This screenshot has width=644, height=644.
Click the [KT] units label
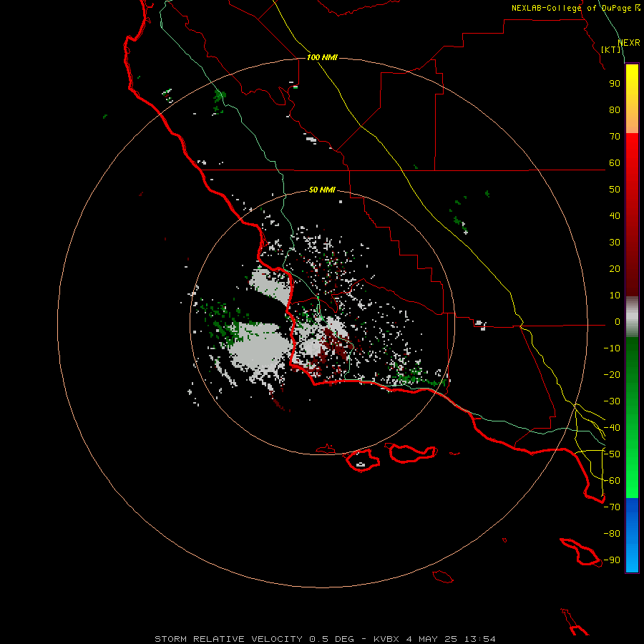tap(611, 49)
